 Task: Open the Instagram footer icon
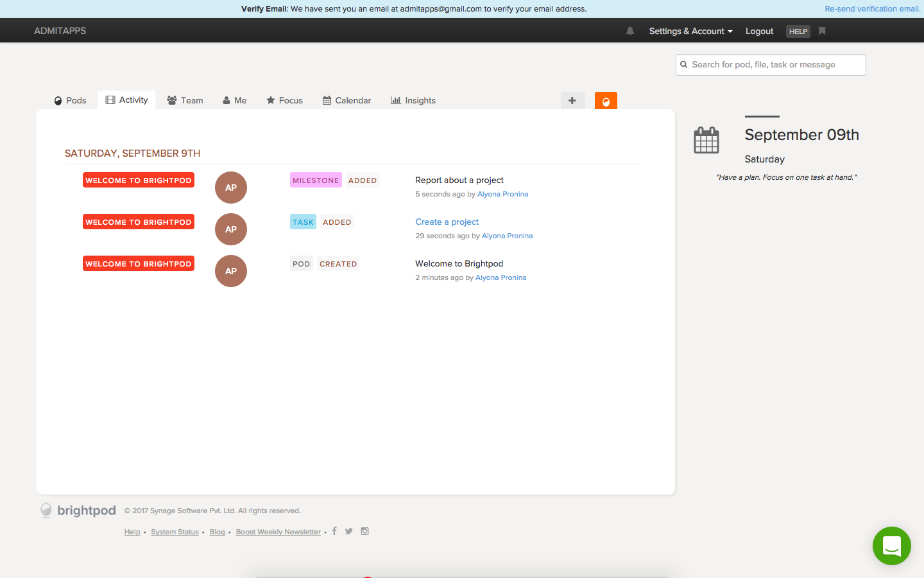(364, 531)
